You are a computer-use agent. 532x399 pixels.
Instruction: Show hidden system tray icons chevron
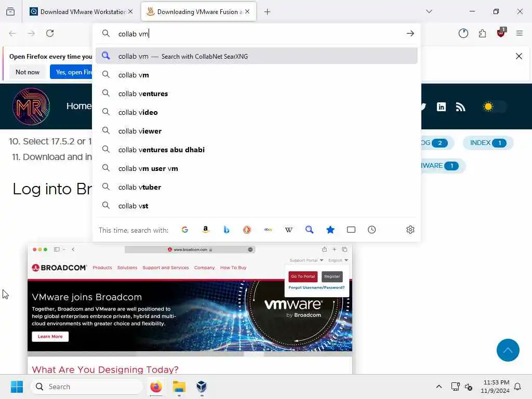[x=438, y=387]
